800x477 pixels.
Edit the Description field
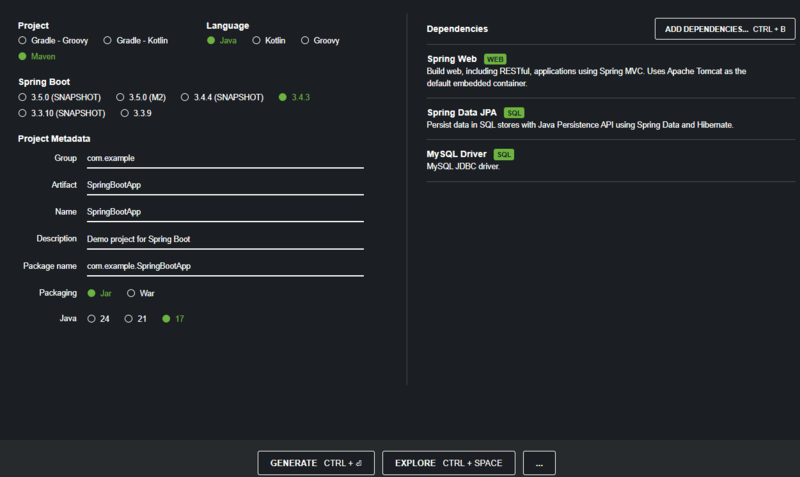click(x=225, y=239)
